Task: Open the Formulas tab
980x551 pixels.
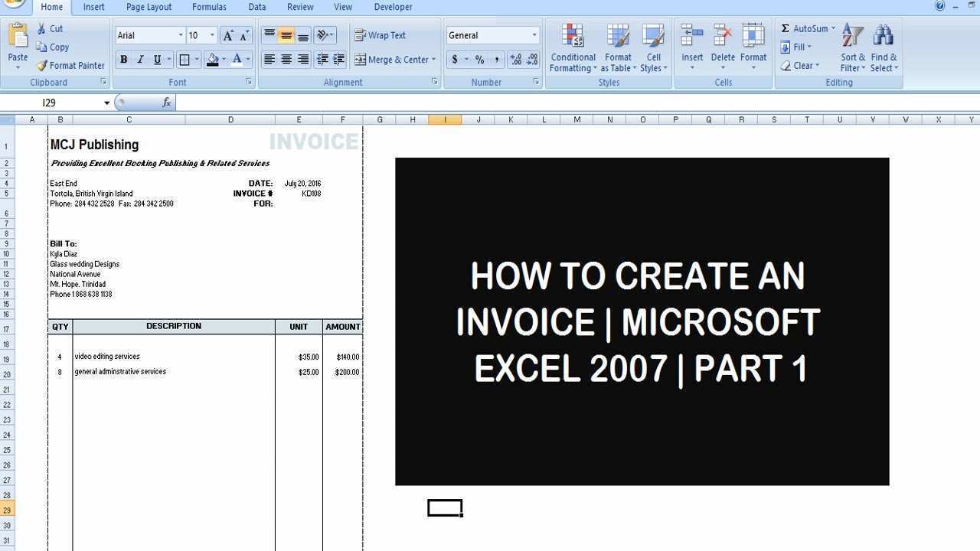Action: [x=209, y=7]
